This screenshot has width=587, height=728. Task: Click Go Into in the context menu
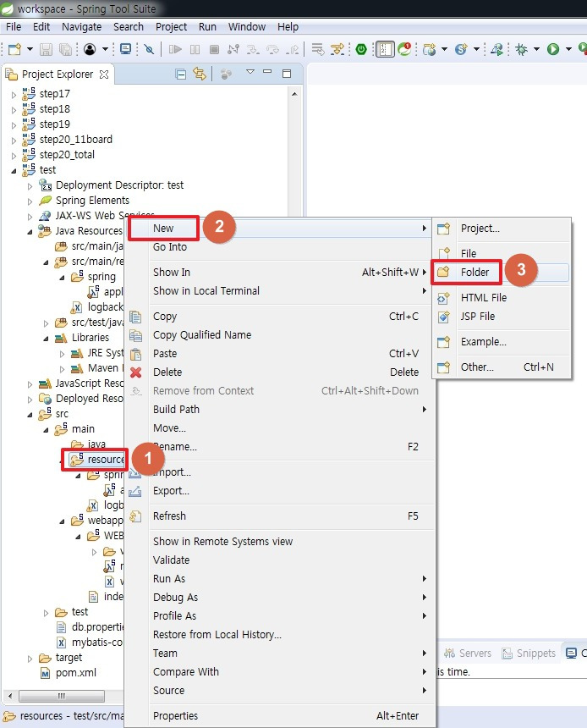click(x=278, y=247)
